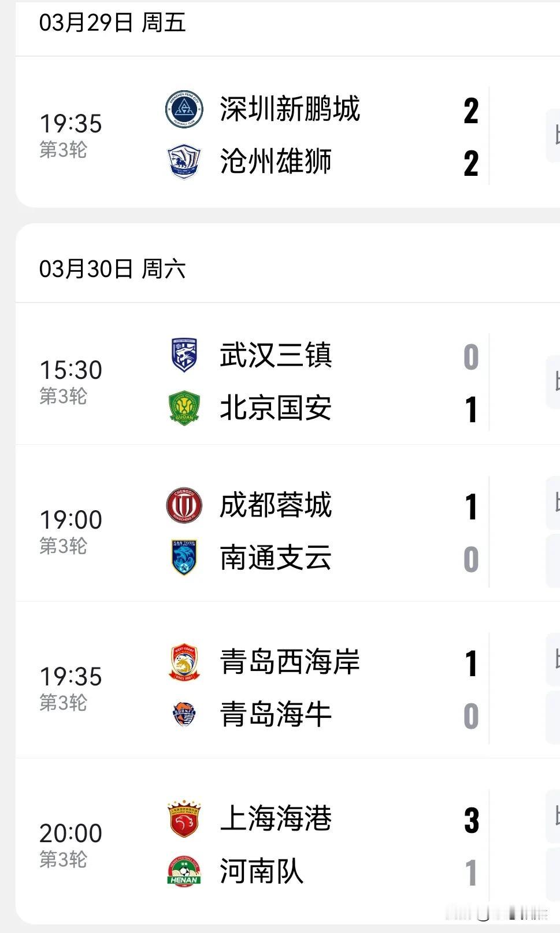Tap the 河南队 Henan club logo

coord(184,871)
